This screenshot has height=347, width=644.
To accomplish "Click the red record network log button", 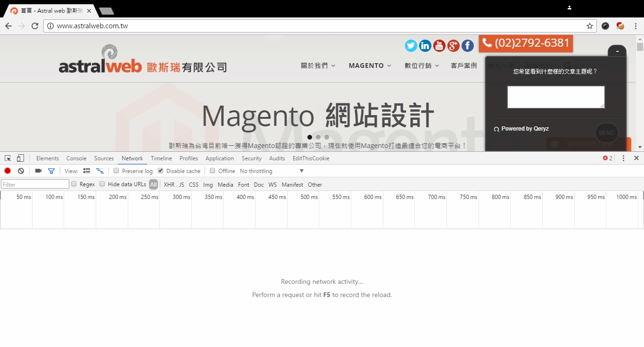I will (8, 171).
